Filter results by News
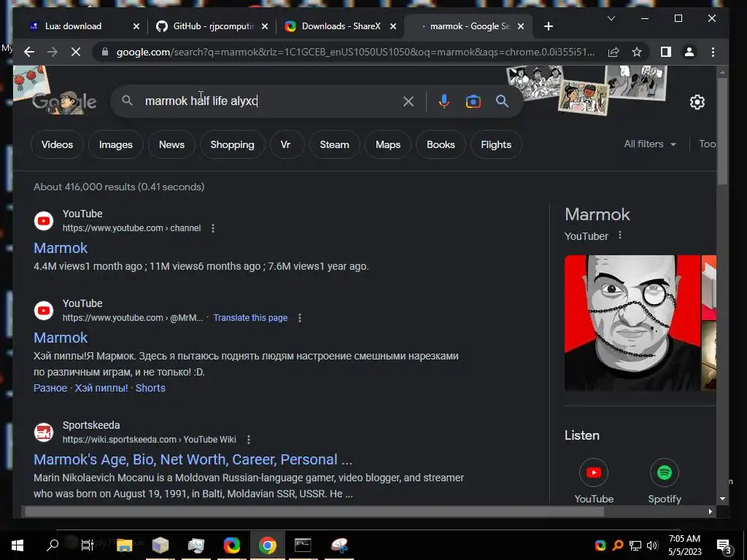The width and height of the screenshot is (747, 560). 171,144
